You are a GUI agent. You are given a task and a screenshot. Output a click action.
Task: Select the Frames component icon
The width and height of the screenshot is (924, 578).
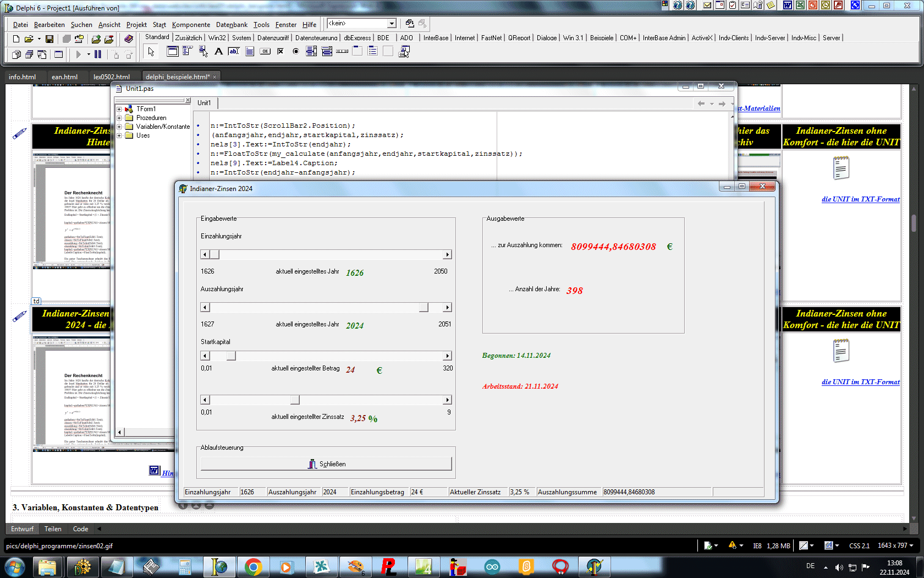point(172,51)
